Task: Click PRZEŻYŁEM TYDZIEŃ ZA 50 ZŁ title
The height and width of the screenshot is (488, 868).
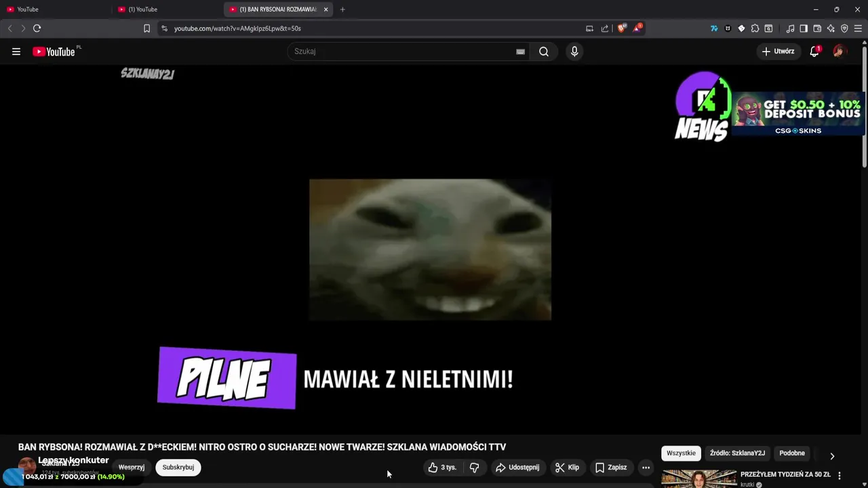Action: [785, 474]
